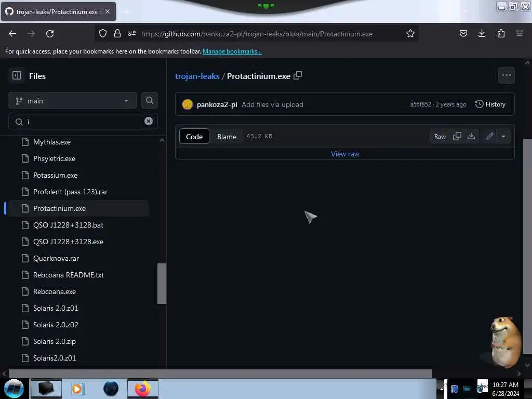Screen dimensions: 532x399
Task: Copy the file path icon next to Protactinium.exe
Action: click(x=298, y=75)
